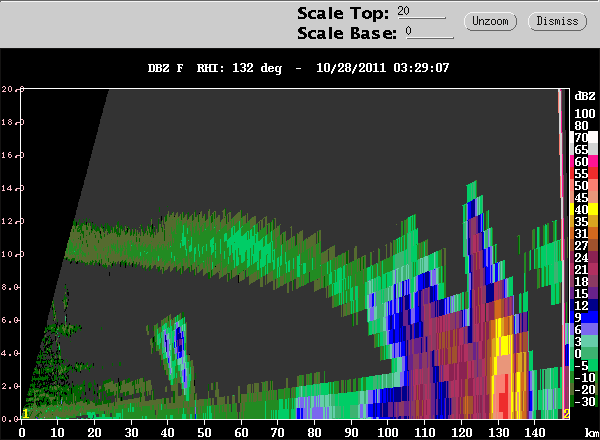Click the 80 km range axis label
Image resolution: width=600 pixels, height=440 pixels.
314,433
